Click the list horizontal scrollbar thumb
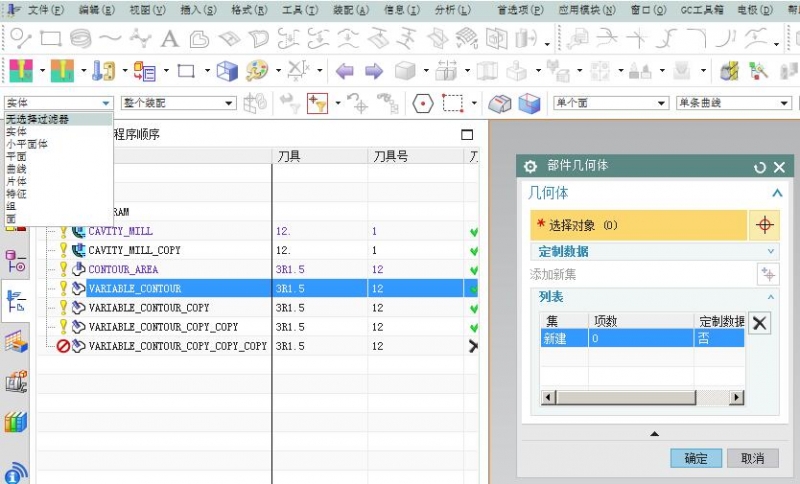Image resolution: width=800 pixels, height=484 pixels. click(x=626, y=397)
